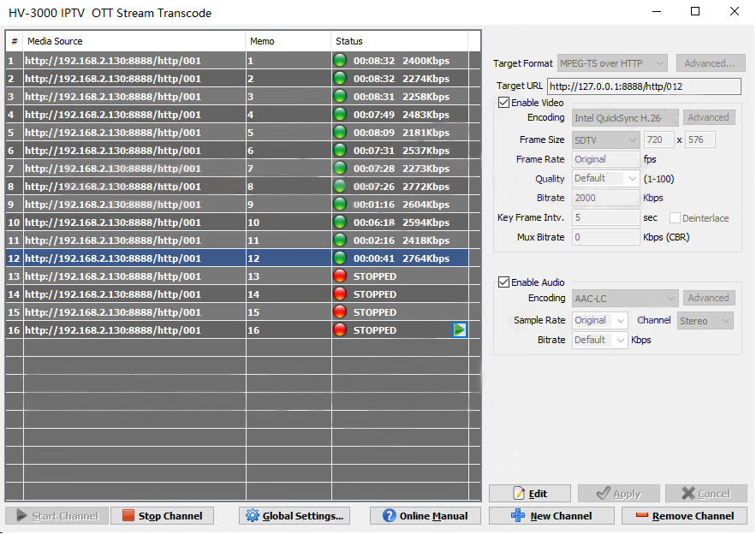Image resolution: width=756 pixels, height=534 pixels.
Task: Select channel 13 media source row
Action: click(x=134, y=276)
